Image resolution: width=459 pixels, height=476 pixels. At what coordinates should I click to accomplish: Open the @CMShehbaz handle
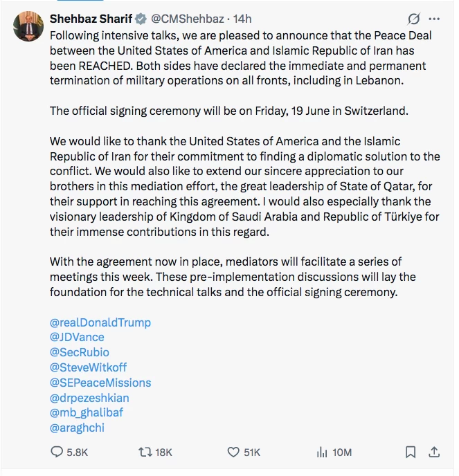[188, 19]
